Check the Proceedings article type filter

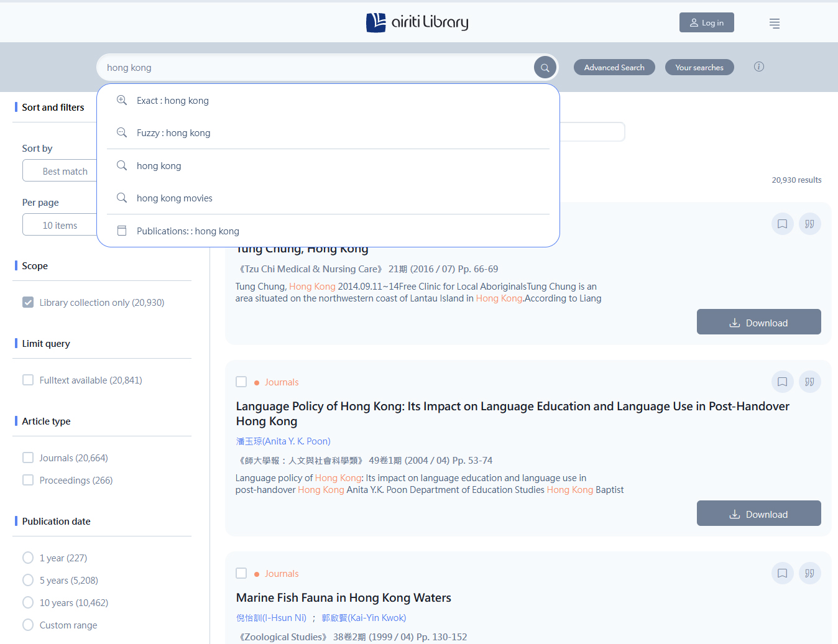(x=28, y=480)
